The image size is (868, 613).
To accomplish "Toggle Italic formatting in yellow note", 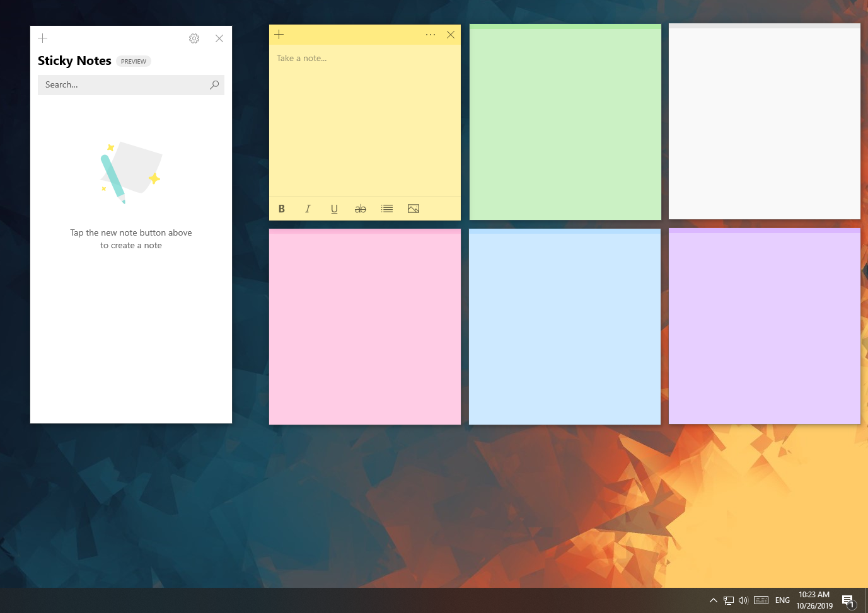I will coord(308,209).
